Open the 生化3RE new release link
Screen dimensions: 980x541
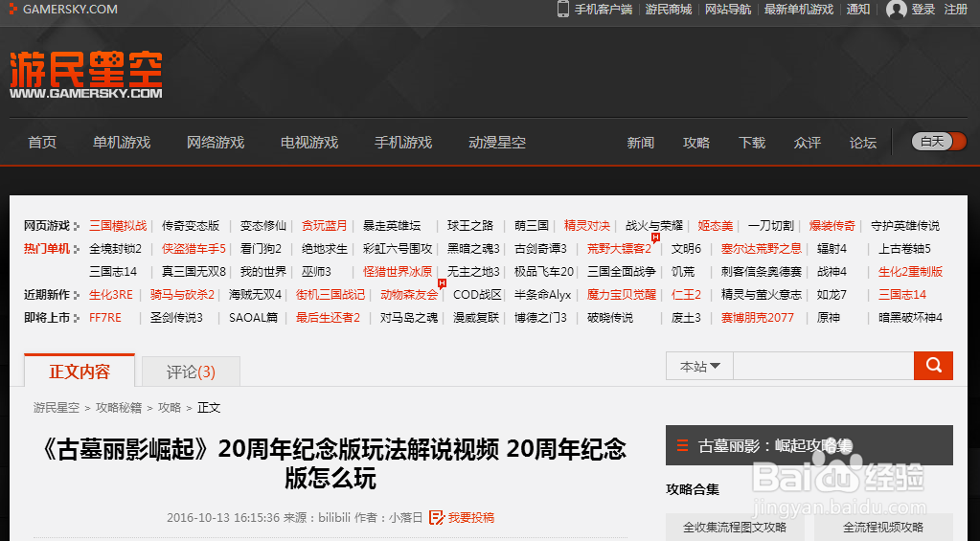111,295
